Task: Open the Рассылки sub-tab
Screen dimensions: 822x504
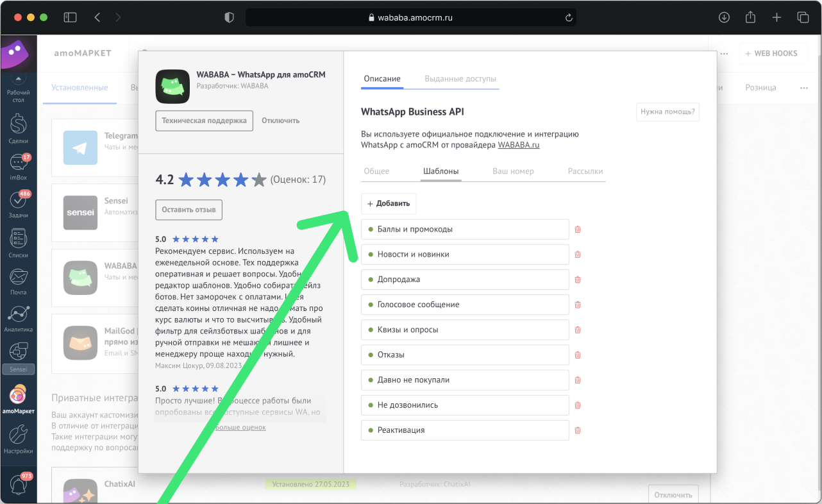Action: (585, 171)
